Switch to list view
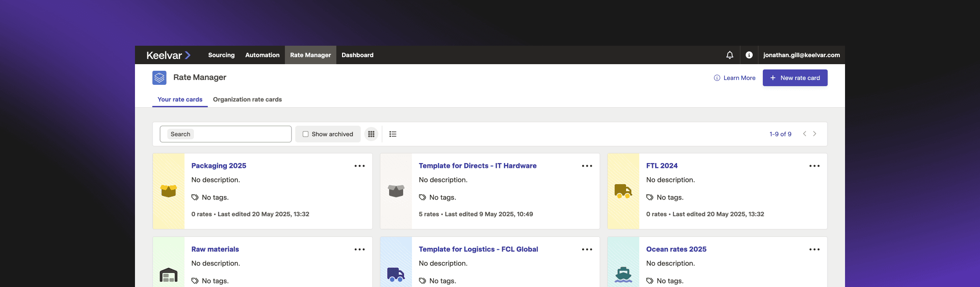 click(x=393, y=134)
